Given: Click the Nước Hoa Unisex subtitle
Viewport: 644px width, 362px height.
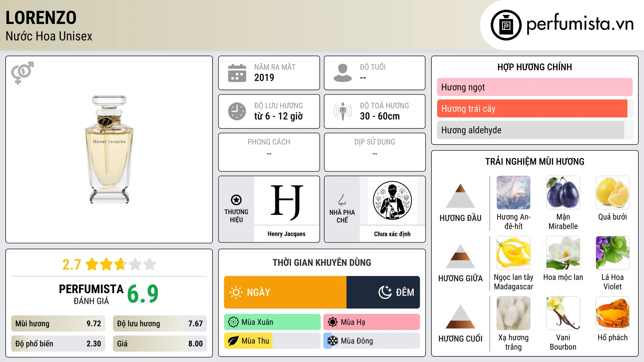Looking at the screenshot, I should pyautogui.click(x=49, y=36).
